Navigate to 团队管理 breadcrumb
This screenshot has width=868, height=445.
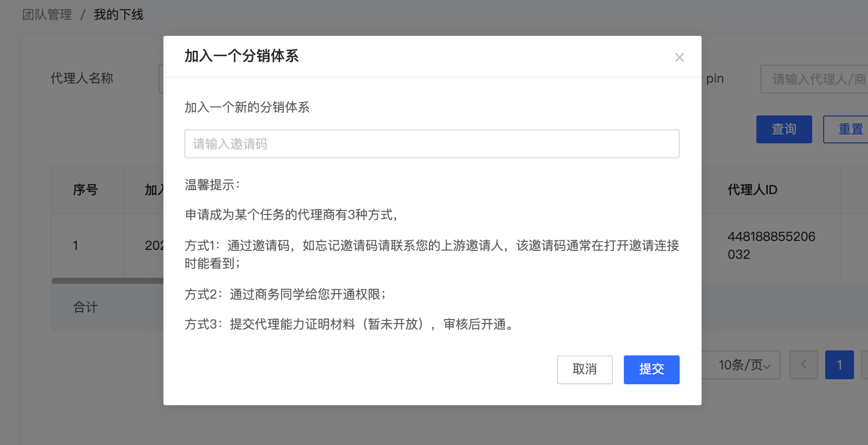coord(47,15)
